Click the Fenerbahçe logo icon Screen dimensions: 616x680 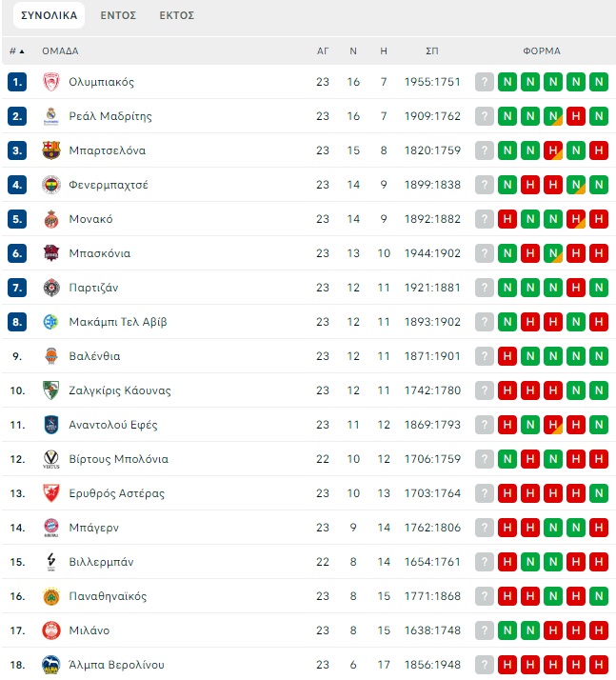[x=51, y=185]
